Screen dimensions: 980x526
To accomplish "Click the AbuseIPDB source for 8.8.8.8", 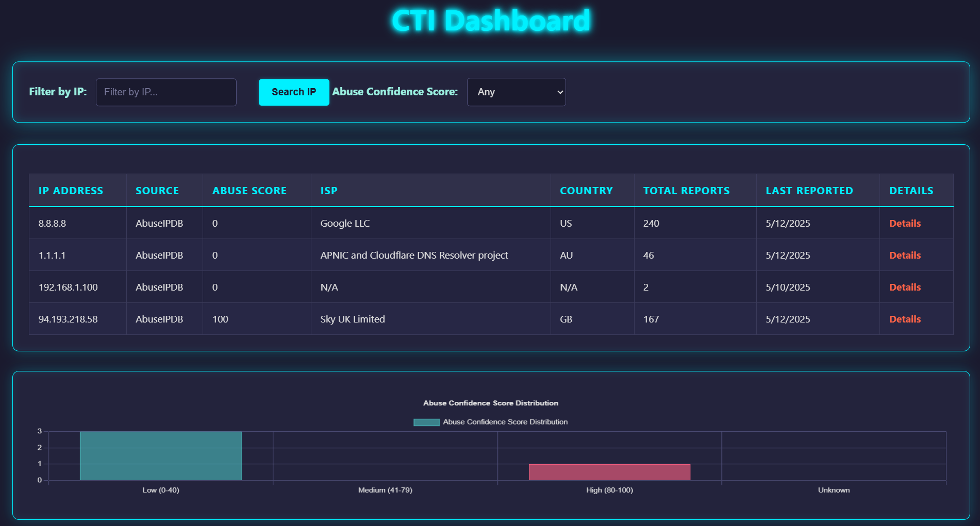I will pos(159,223).
